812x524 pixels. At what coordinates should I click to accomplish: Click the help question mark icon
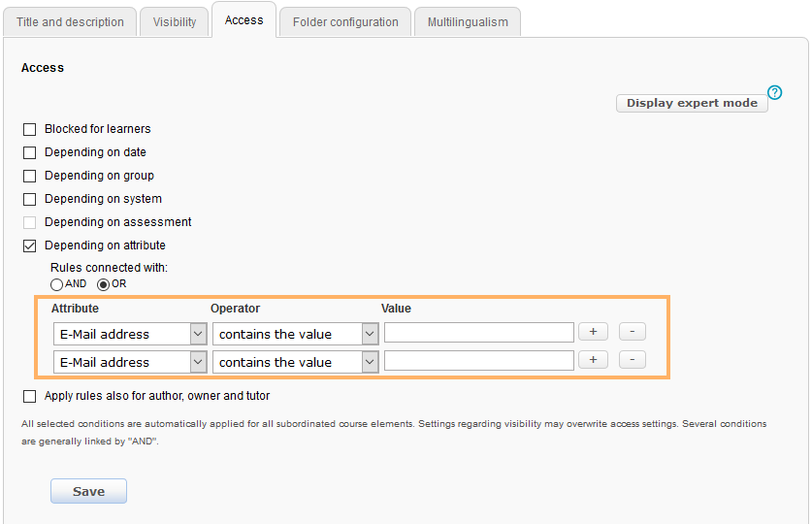point(774,93)
